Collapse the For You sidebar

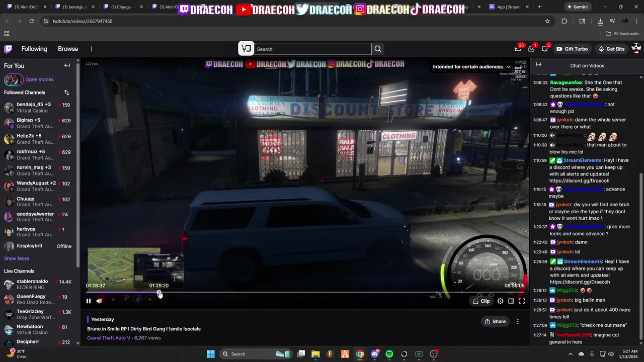click(67, 65)
